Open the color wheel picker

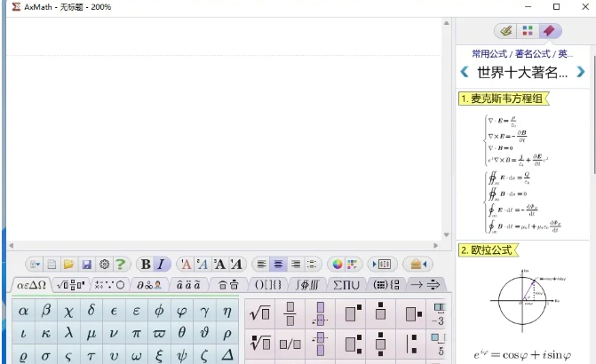[x=338, y=264]
